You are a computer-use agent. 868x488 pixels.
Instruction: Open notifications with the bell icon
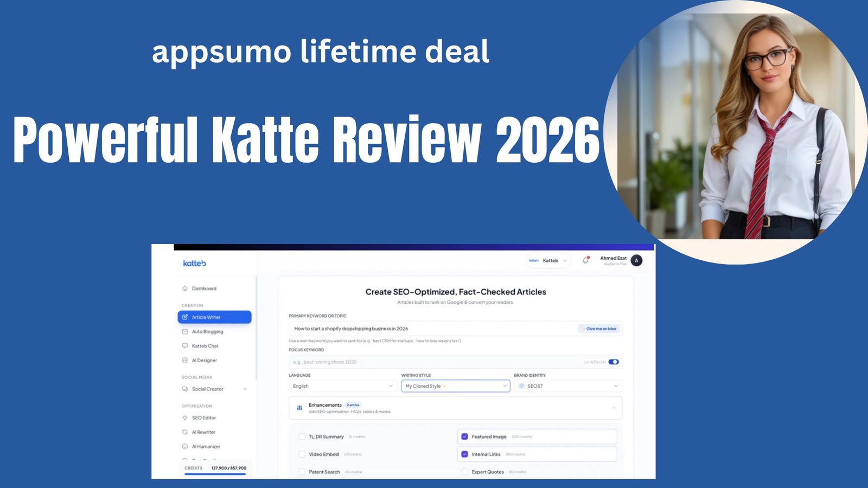pyautogui.click(x=585, y=260)
